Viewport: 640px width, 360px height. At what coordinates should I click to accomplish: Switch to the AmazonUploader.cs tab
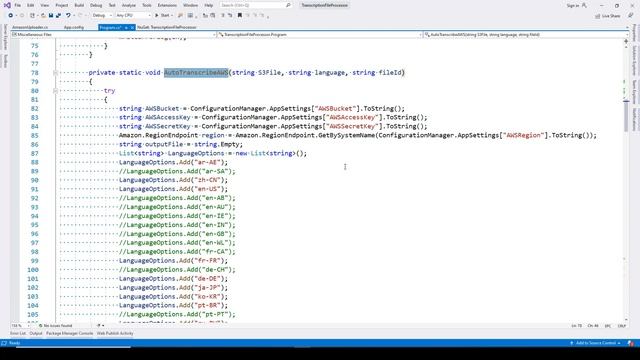coord(30,27)
